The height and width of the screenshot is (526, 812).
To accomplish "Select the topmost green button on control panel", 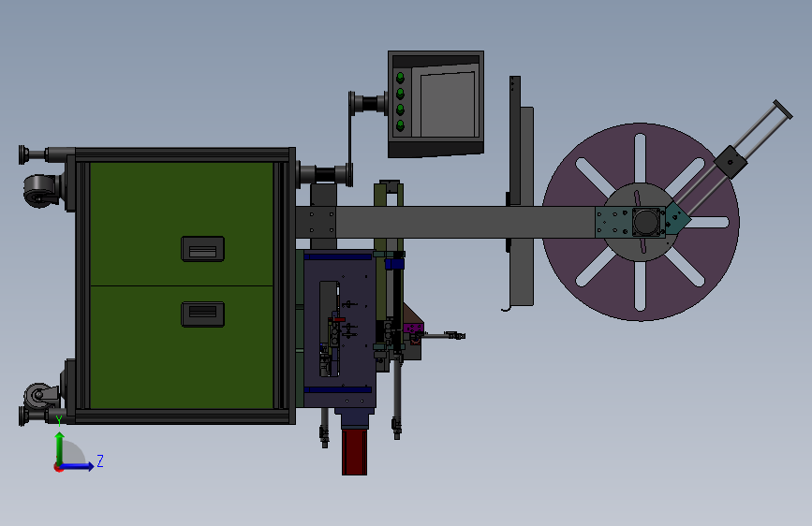I will (x=400, y=78).
